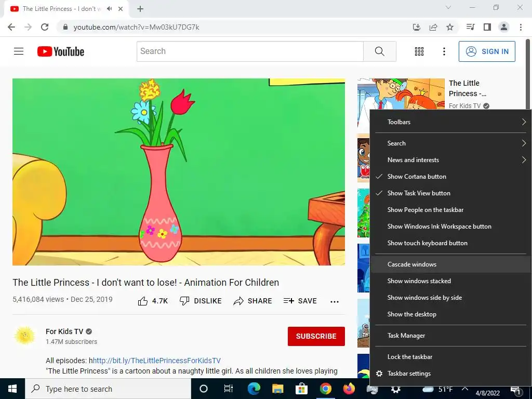The height and width of the screenshot is (399, 532).
Task: Open Task Manager from context menu
Action: (450, 336)
